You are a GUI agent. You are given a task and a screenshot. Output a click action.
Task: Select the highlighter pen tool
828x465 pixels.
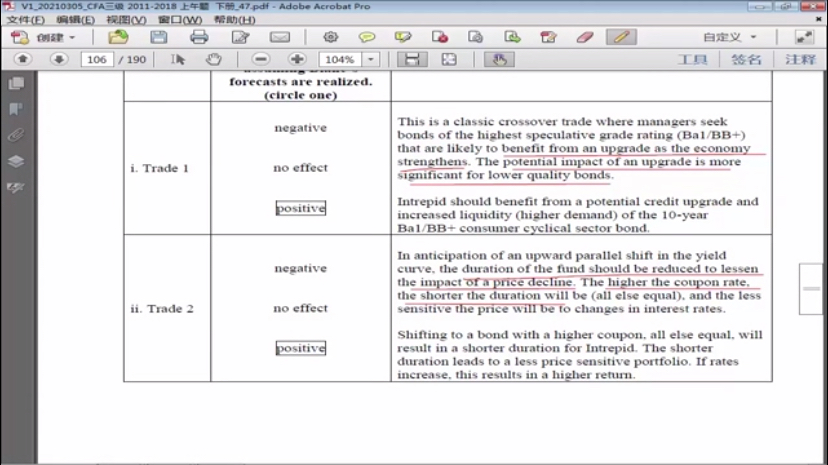tap(620, 37)
